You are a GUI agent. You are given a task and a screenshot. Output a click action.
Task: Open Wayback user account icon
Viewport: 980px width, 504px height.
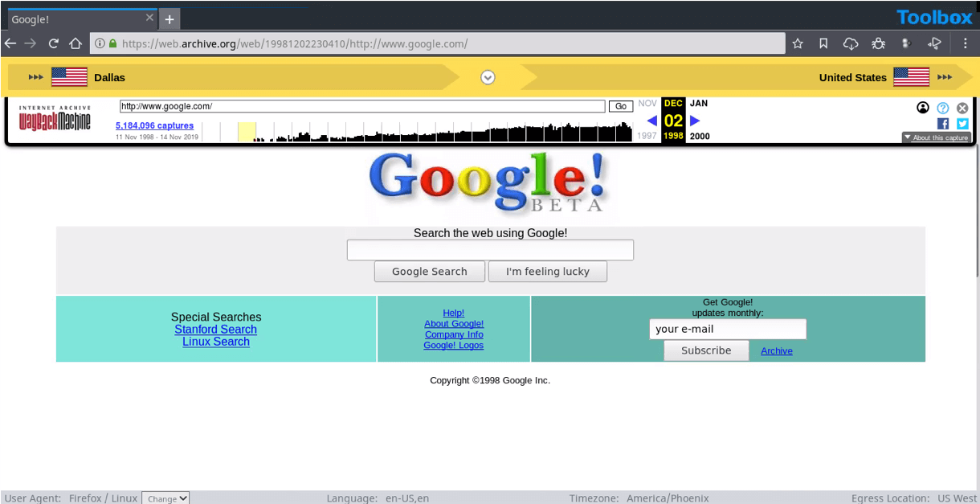point(923,108)
